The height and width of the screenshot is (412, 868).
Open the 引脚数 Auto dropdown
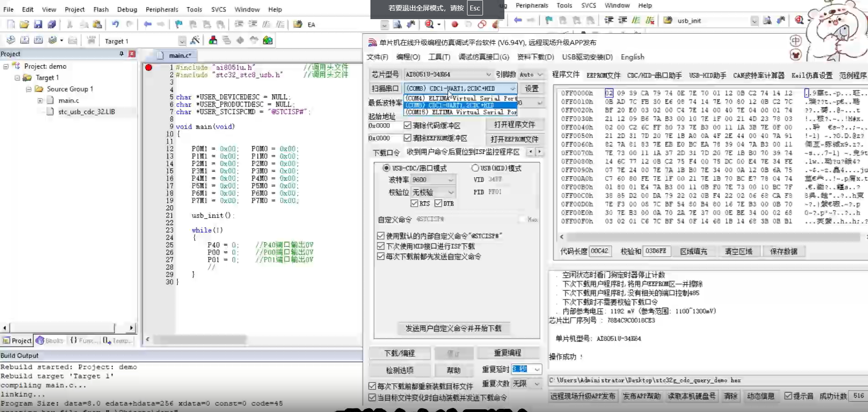coord(531,74)
